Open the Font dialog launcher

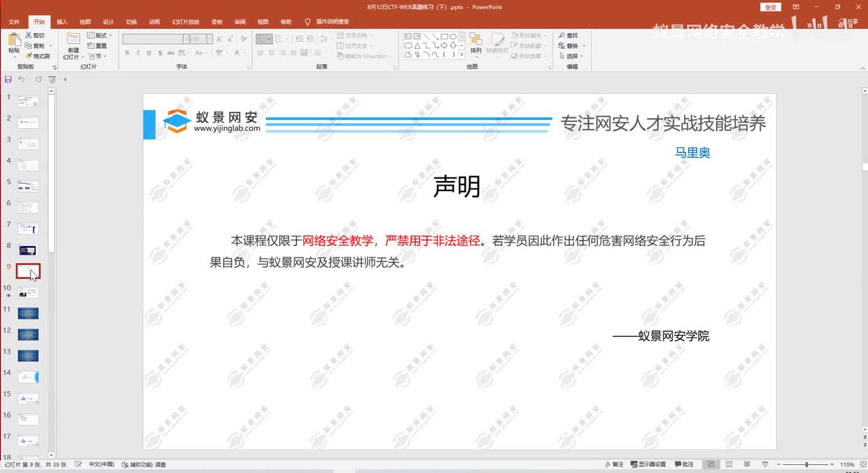248,66
